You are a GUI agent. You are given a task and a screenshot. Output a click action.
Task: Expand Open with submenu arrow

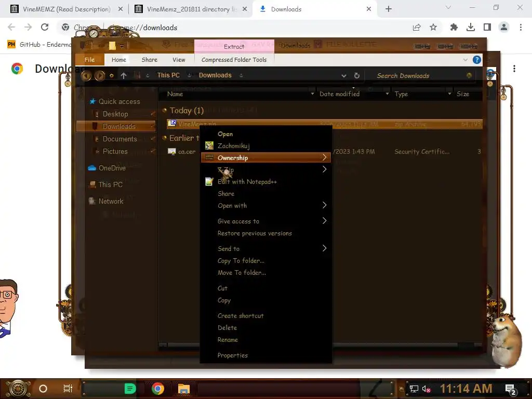tap(324, 205)
